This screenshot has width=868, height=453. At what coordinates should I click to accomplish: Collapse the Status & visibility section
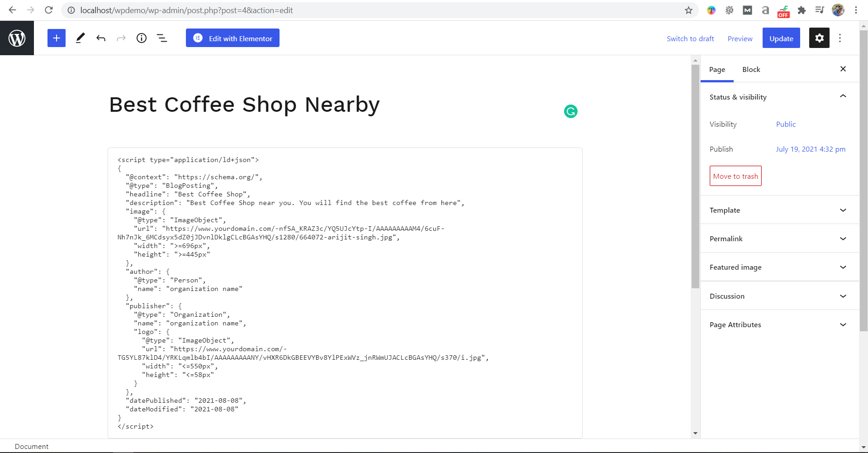[843, 96]
